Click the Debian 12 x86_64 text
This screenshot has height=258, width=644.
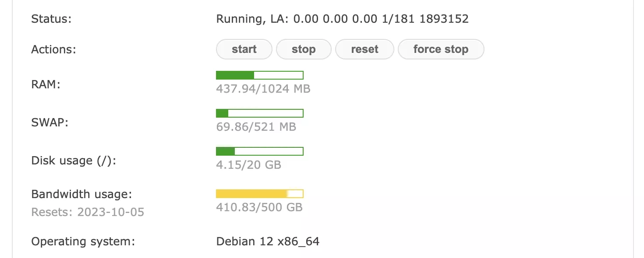point(268,241)
